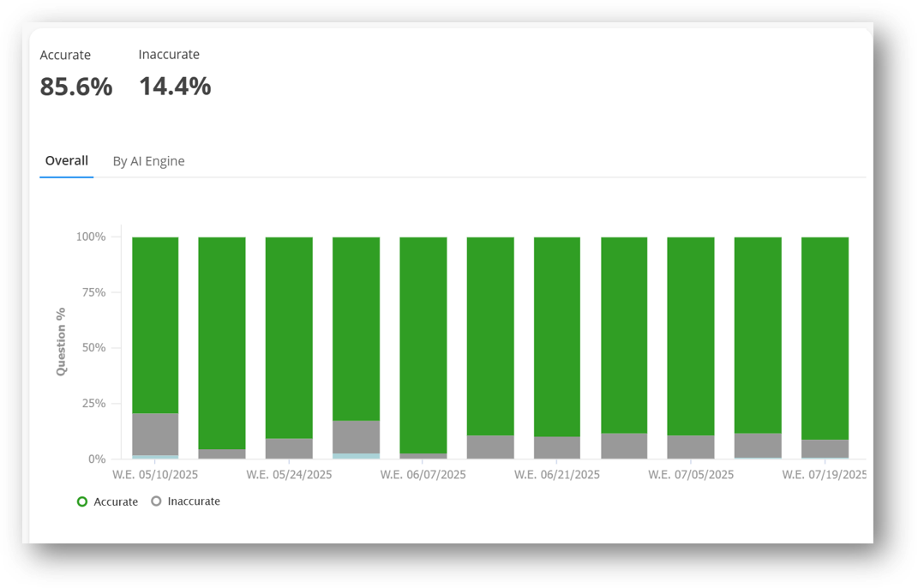Click the 14.4% Inaccurate metric value
This screenshot has width=918, height=588.
click(175, 87)
